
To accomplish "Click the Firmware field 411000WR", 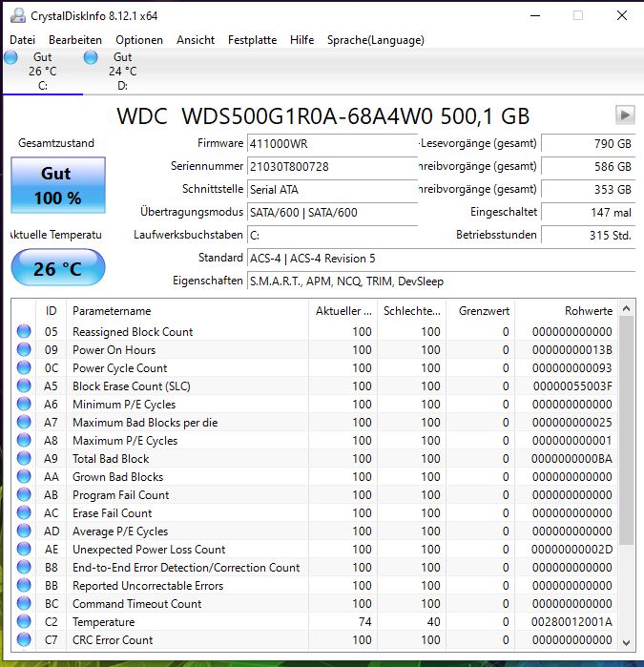I will point(332,144).
